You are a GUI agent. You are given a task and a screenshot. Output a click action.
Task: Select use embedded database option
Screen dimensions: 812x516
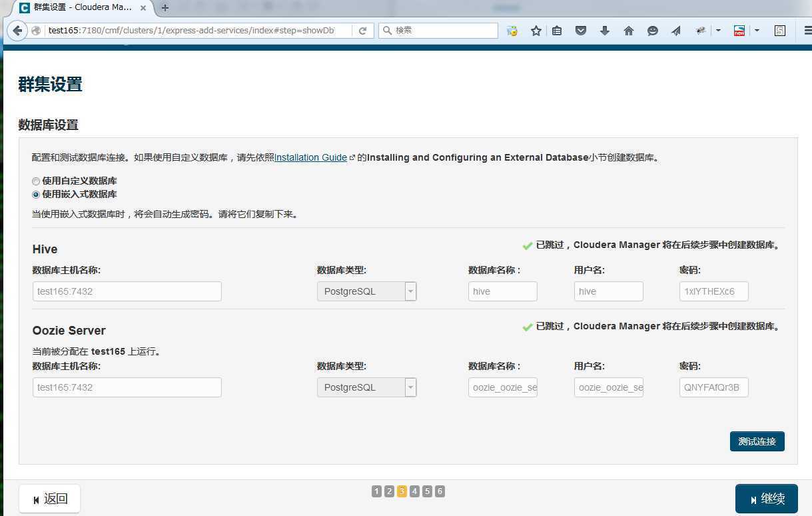coord(36,195)
